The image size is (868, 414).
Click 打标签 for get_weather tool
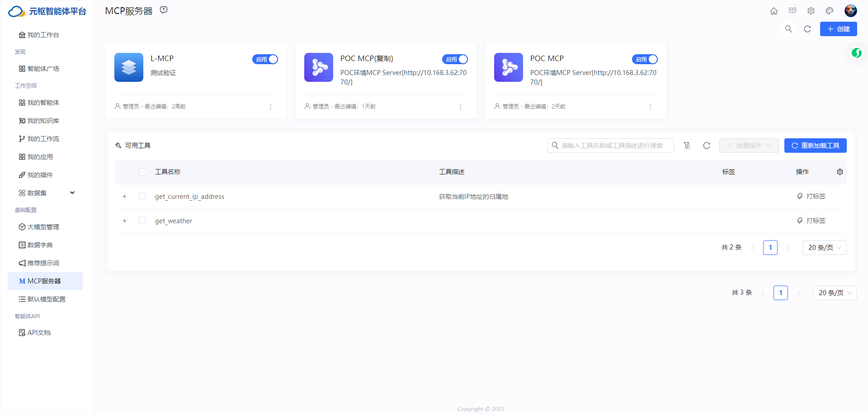point(811,221)
